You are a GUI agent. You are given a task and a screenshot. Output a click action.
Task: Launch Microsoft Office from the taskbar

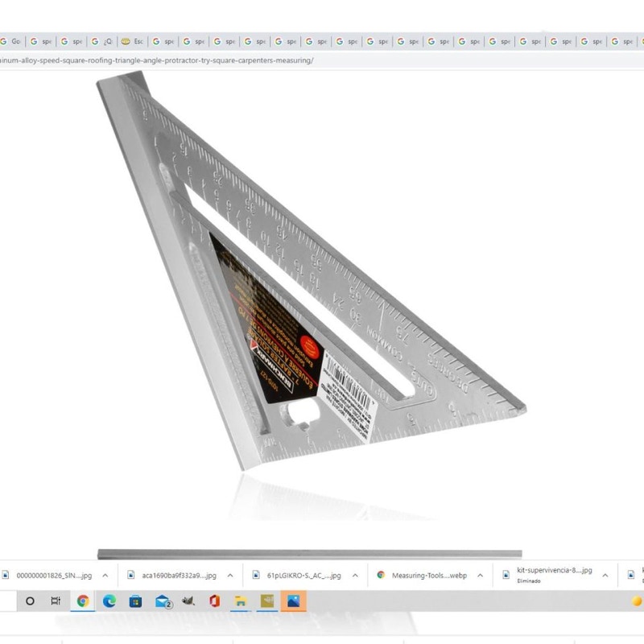tap(214, 601)
